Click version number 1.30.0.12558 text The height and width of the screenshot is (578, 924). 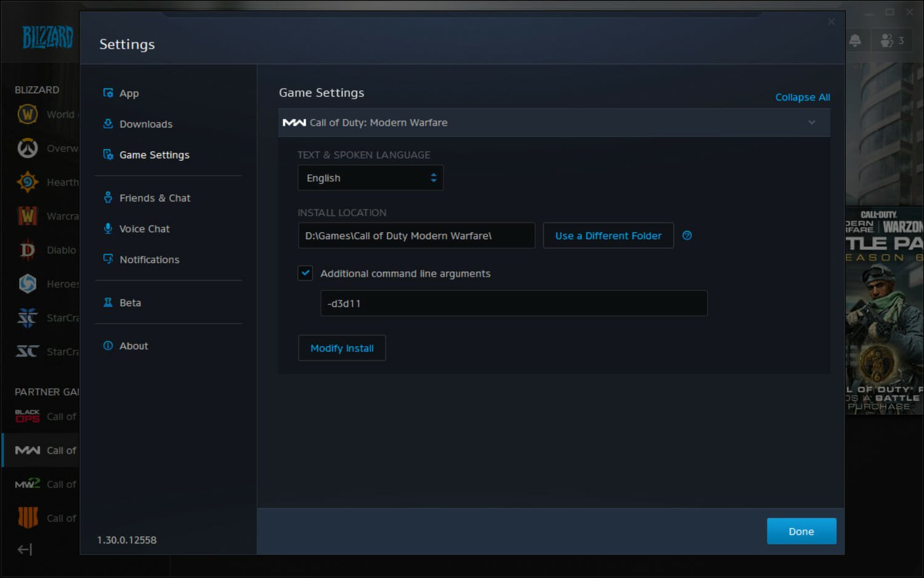[127, 540]
